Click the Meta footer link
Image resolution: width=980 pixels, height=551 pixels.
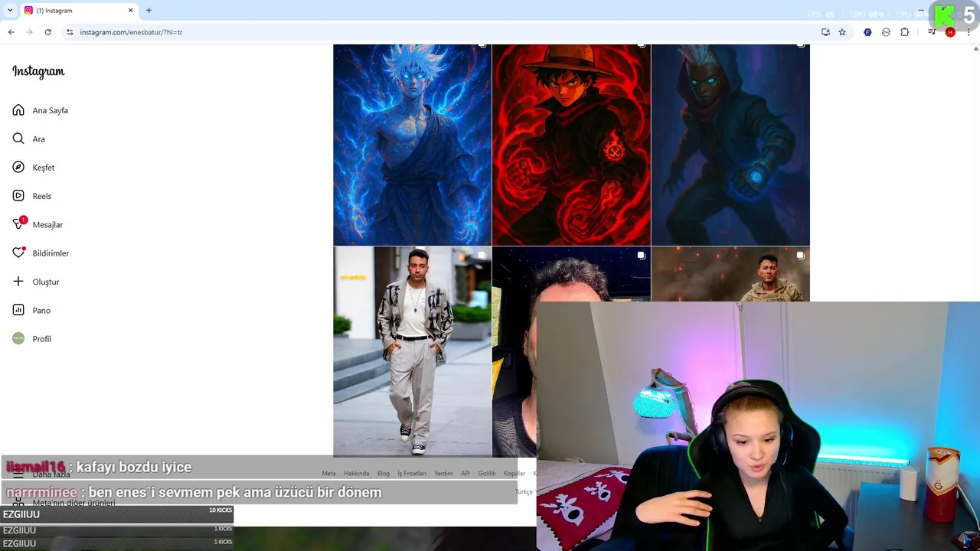click(328, 473)
